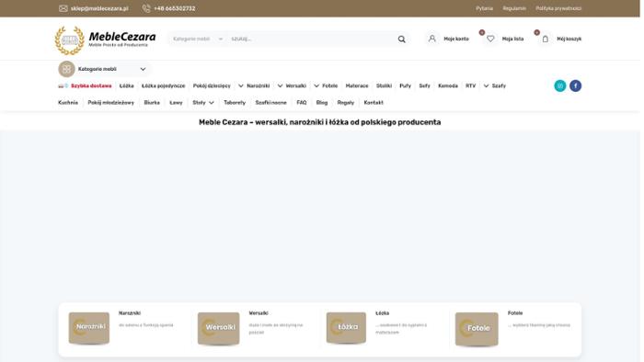Open the Pokój dziecięcy menu item
The width and height of the screenshot is (644, 362).
click(x=212, y=85)
